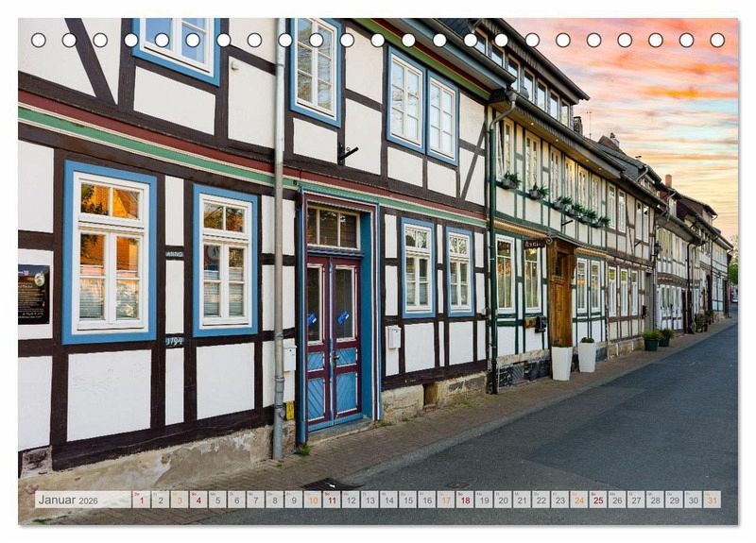This screenshot has height=543, width=756.
Task: Choose day 11 in the date row
Action: click(x=331, y=500)
